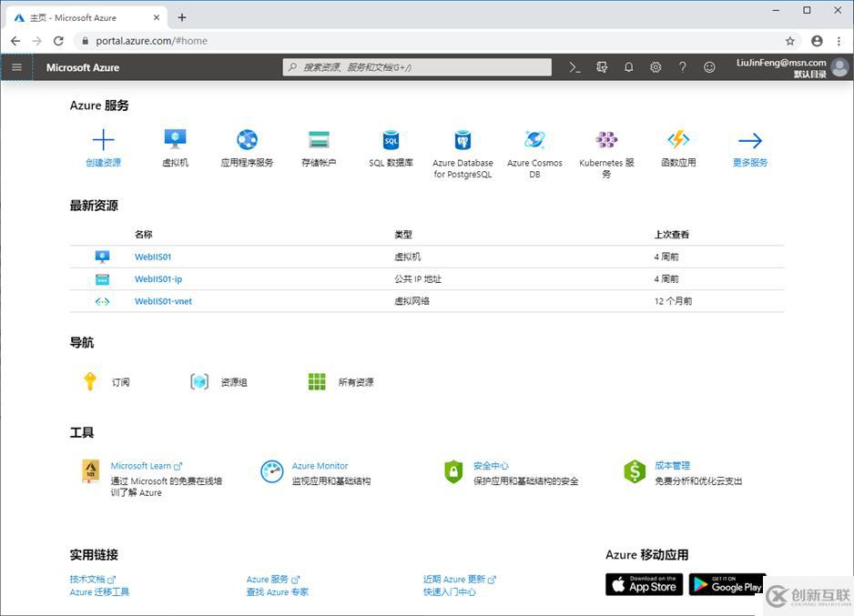
Task: Click the Microsoft Learn badge icon
Action: coord(90,471)
